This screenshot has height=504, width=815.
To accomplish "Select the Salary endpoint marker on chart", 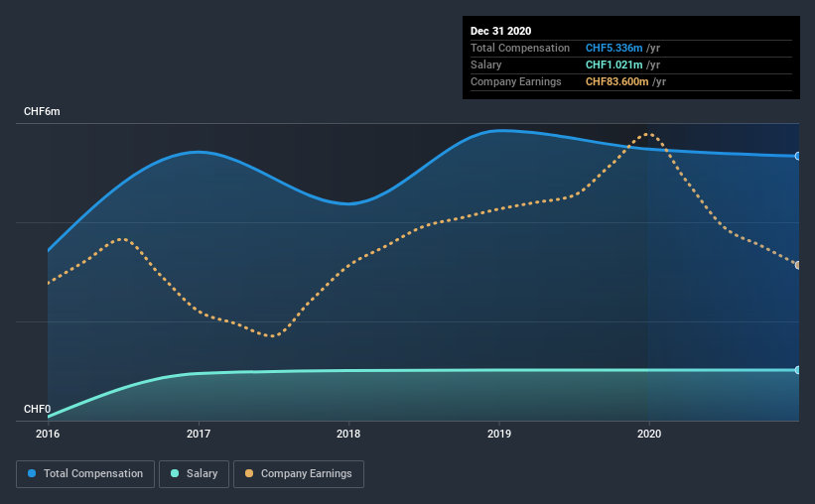I will coord(798,370).
